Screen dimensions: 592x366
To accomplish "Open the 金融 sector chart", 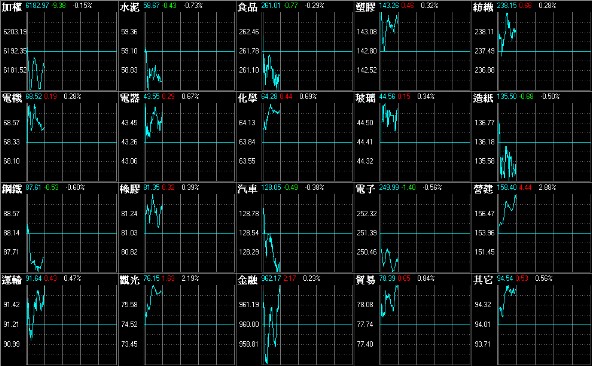I will tap(294, 320).
